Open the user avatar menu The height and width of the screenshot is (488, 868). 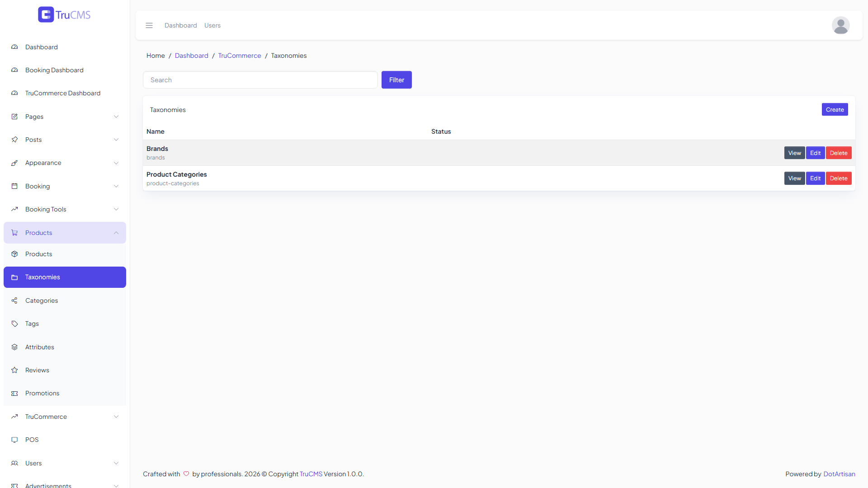(x=840, y=25)
